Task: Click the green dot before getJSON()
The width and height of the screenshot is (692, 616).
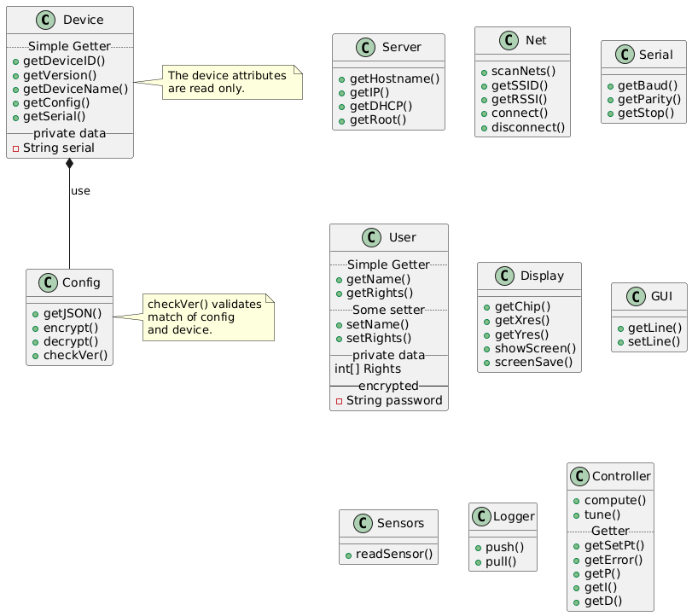Action: (35, 315)
